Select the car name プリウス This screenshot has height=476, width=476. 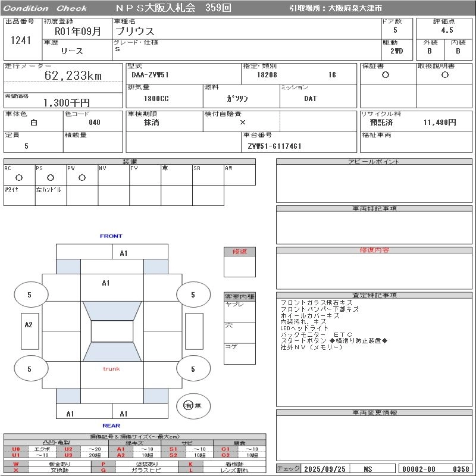tap(135, 31)
